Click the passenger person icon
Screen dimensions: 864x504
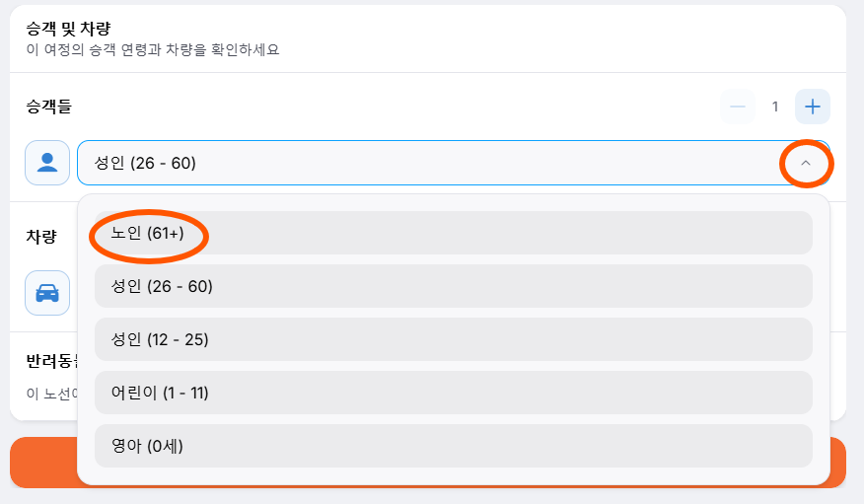[47, 163]
